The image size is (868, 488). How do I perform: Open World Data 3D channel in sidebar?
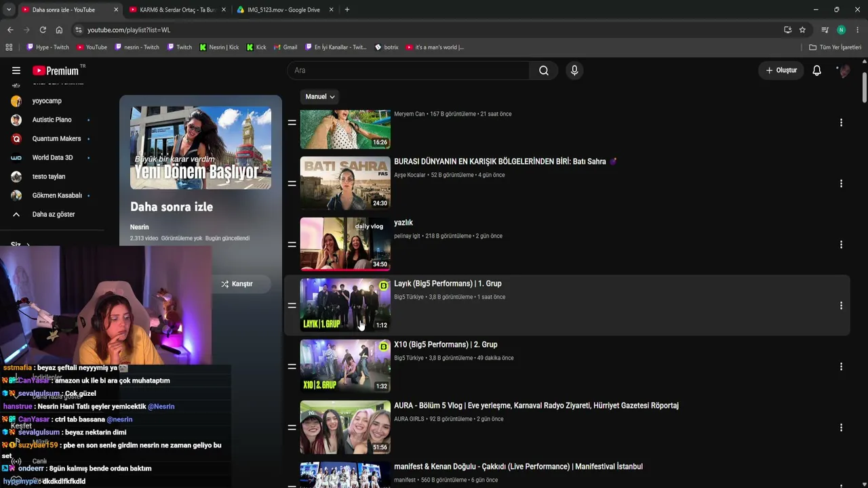(52, 158)
